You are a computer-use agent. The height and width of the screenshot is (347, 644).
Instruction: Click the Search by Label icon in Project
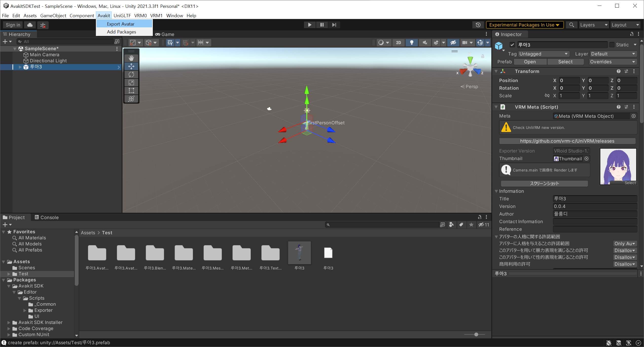tap(461, 225)
